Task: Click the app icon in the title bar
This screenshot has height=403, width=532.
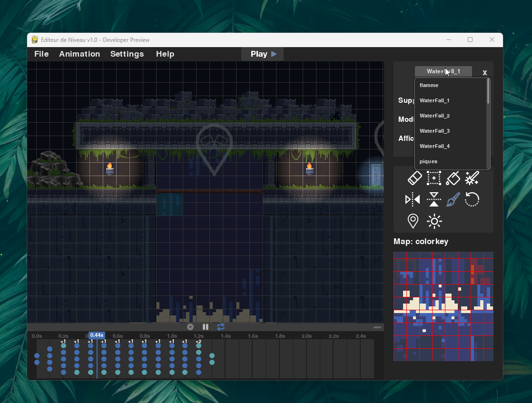Action: point(35,39)
